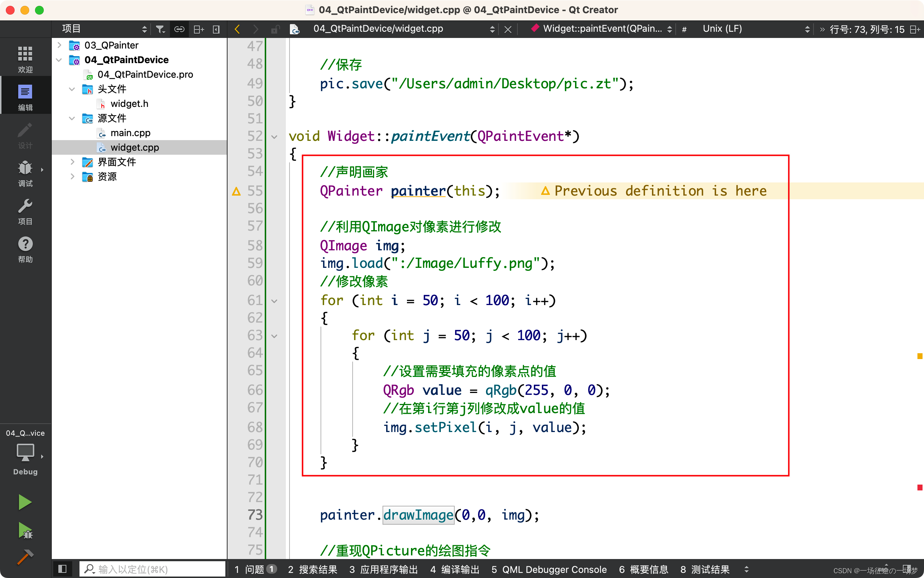
Task: Go back with the left arrow
Action: point(237,29)
